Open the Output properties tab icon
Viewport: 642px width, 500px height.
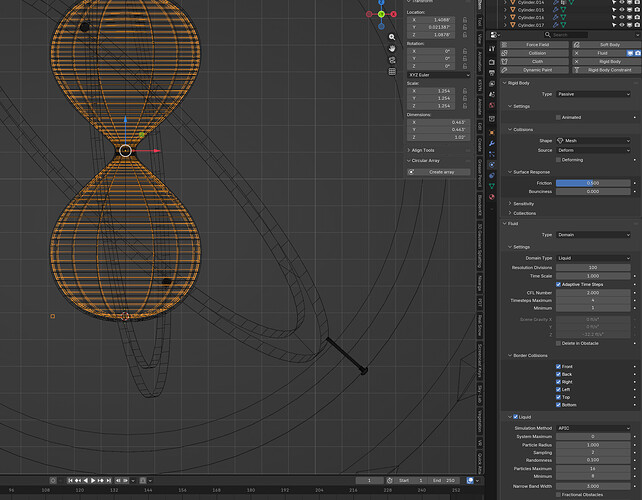[x=492, y=73]
